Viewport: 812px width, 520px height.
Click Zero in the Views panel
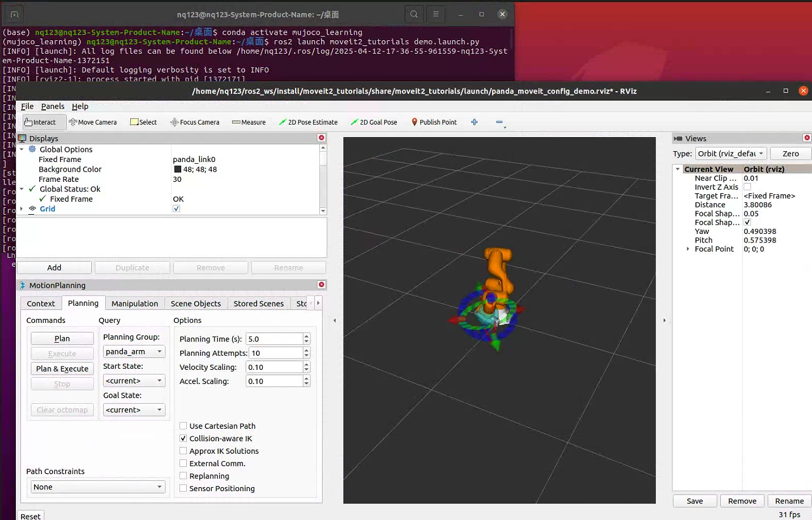click(x=790, y=154)
